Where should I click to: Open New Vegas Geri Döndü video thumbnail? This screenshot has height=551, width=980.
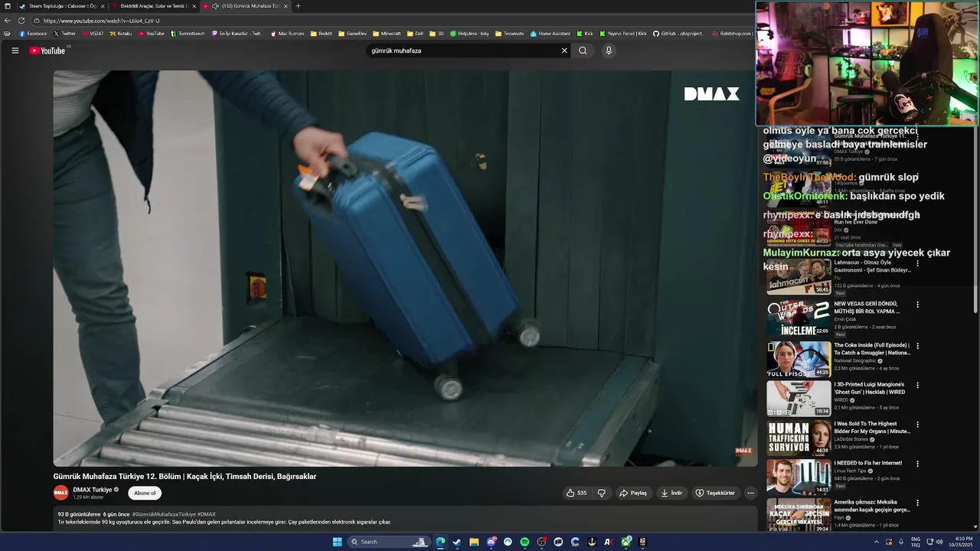[x=799, y=318]
